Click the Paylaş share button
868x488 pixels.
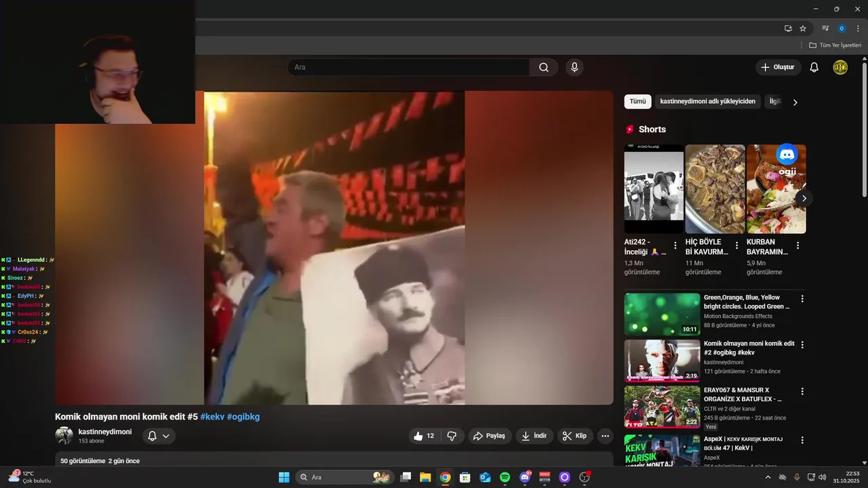(x=490, y=436)
